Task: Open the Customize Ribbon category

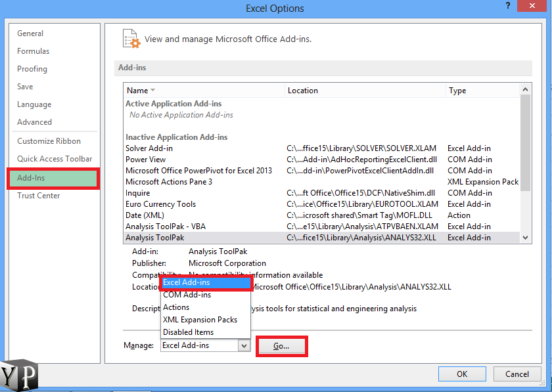Action: [49, 141]
